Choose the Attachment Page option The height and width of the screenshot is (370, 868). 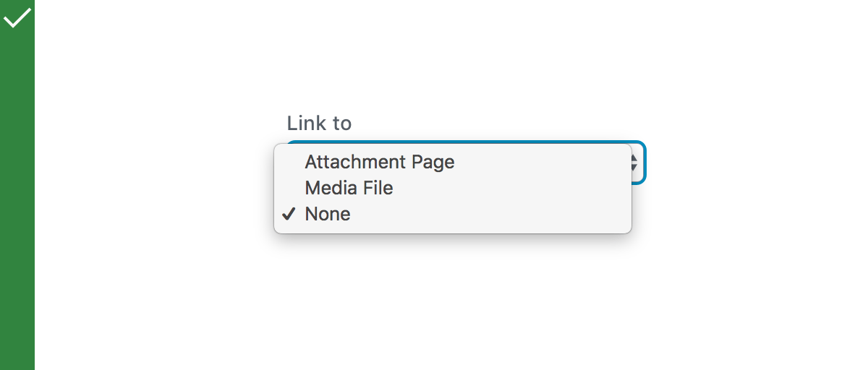click(380, 162)
